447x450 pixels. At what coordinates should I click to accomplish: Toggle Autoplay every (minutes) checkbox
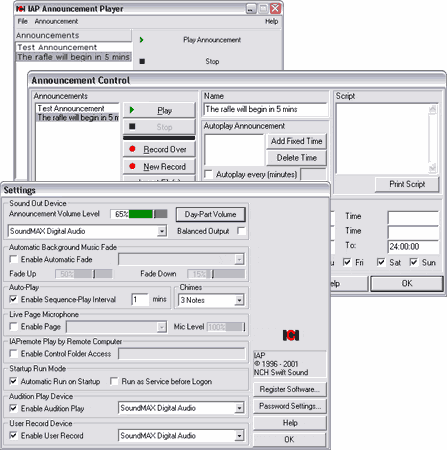209,174
